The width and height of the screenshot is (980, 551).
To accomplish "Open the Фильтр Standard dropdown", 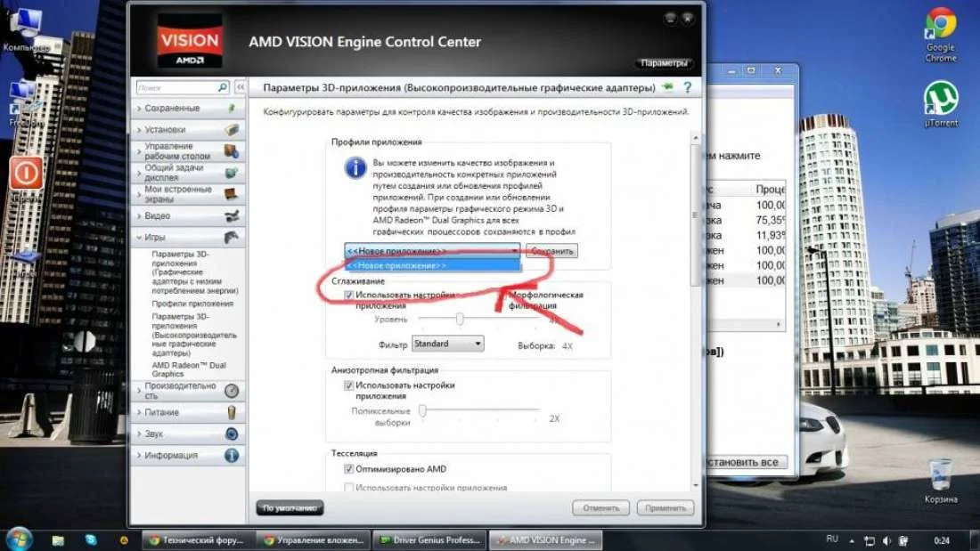I will point(447,344).
